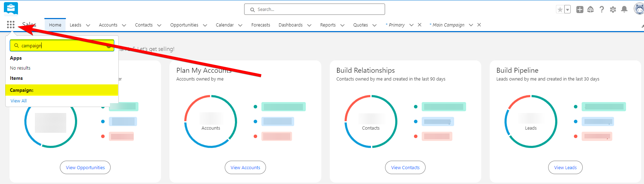Focus the global Search field
Viewport: 644px width, 184px height.
(x=315, y=9)
